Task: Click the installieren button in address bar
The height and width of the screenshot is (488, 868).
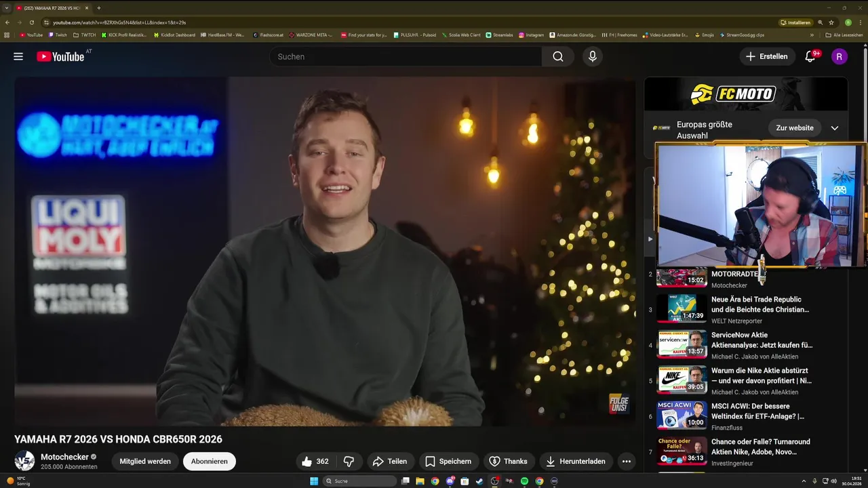Action: pos(795,22)
